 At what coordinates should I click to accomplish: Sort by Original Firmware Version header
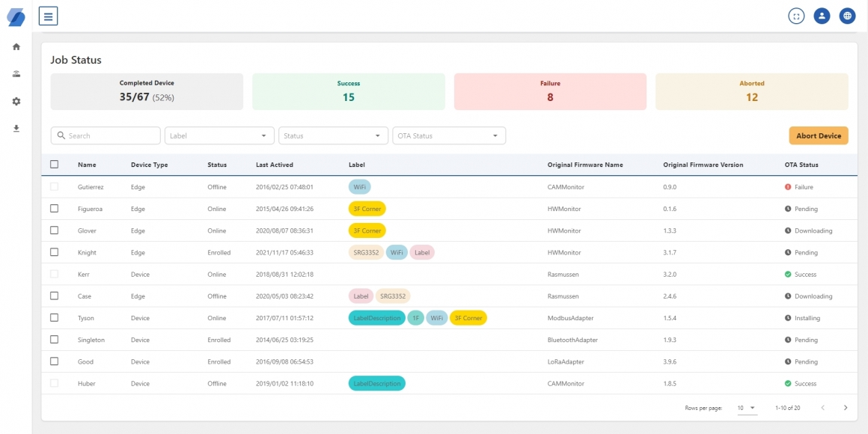pyautogui.click(x=703, y=165)
